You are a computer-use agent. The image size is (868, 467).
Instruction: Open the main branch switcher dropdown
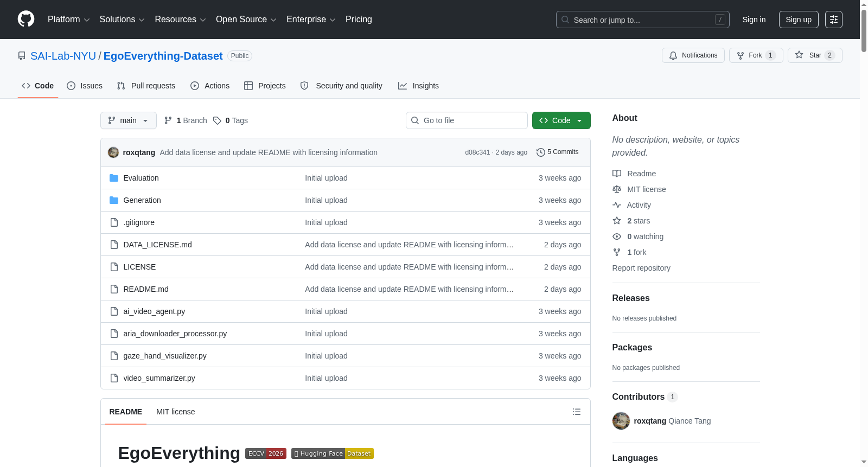129,120
